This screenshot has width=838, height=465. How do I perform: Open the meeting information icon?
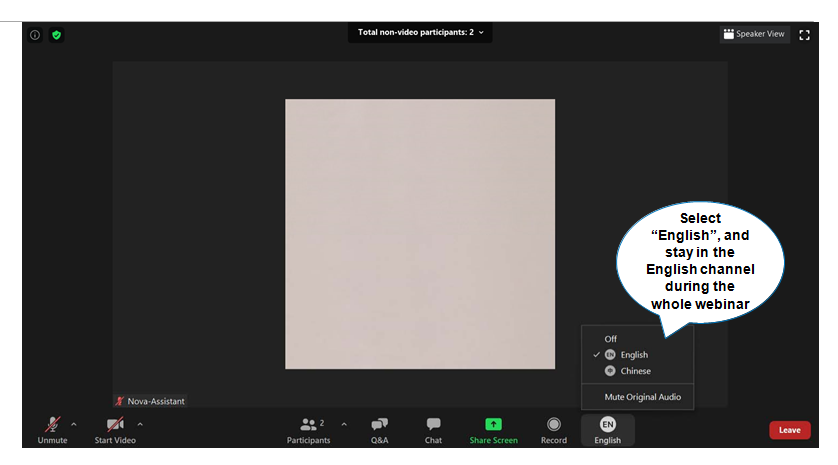click(35, 34)
